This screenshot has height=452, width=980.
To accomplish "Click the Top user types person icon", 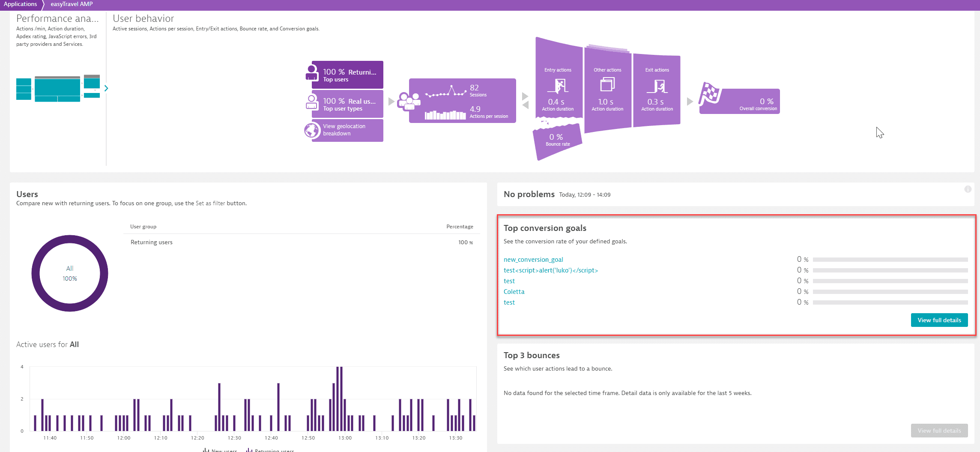I will 312,102.
